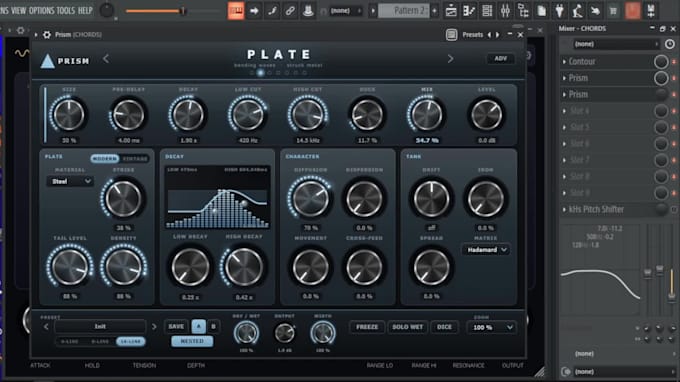Image resolution: width=680 pixels, height=382 pixels.
Task: Click the Mix knob showing 34.7 %
Action: click(x=427, y=114)
